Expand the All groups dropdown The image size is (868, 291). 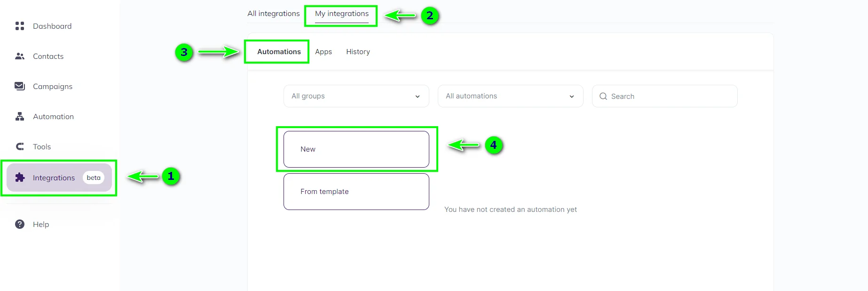(355, 96)
